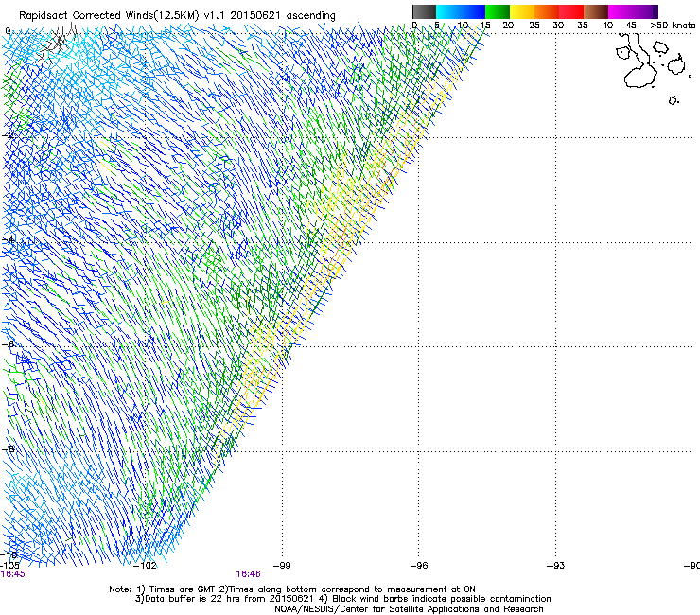Click the cyan 5-10 knots legend color
Image resolution: width=700 pixels, height=615 pixels.
(448, 11)
